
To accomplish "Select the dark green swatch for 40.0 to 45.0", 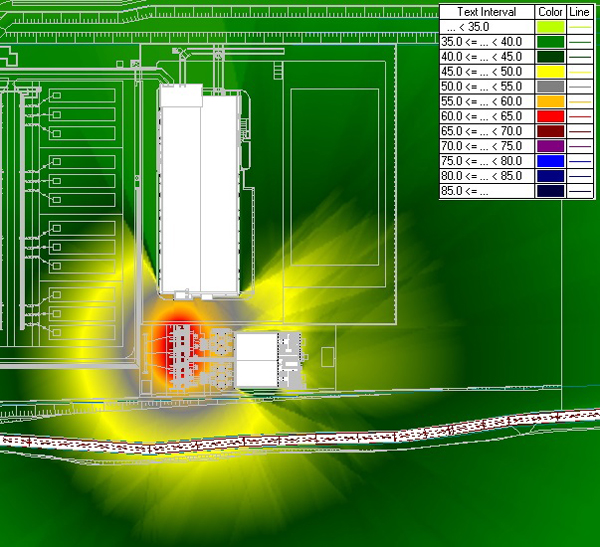I will (551, 57).
